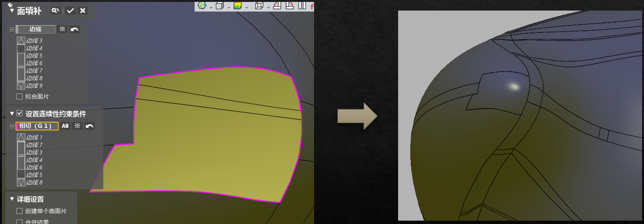Click the constraint list scrollbar thumb
The width and height of the screenshot is (644, 224).
(21, 156)
